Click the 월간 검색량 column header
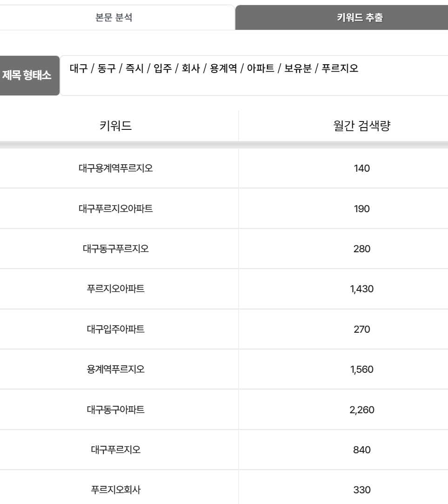The height and width of the screenshot is (504, 448). click(x=361, y=125)
